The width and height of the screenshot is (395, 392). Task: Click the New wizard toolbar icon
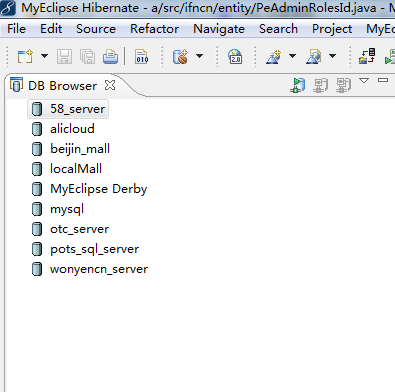point(26,56)
